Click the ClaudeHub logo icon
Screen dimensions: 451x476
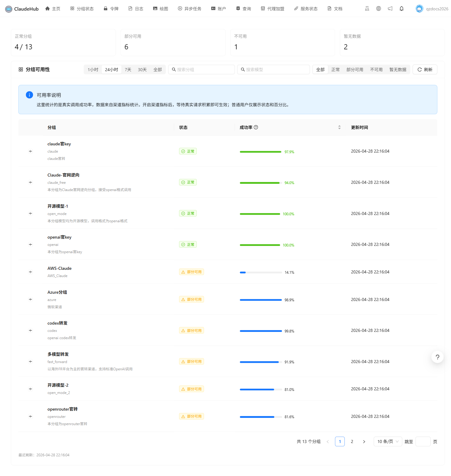(9, 9)
